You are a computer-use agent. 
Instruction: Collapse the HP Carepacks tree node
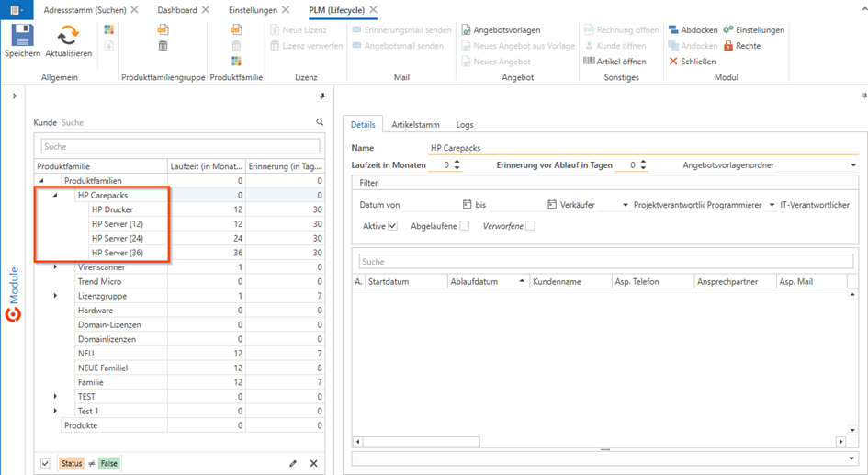coord(55,196)
